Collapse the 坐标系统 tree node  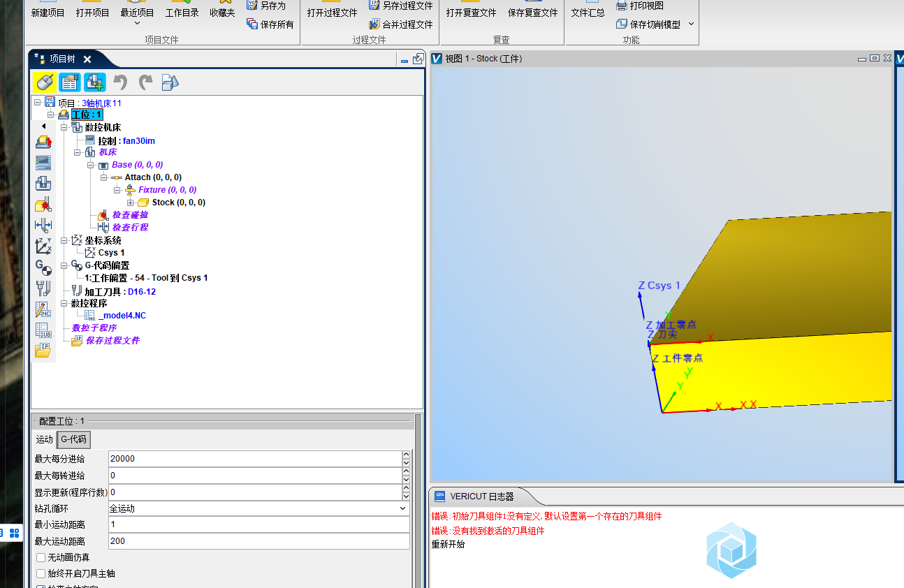(x=64, y=240)
